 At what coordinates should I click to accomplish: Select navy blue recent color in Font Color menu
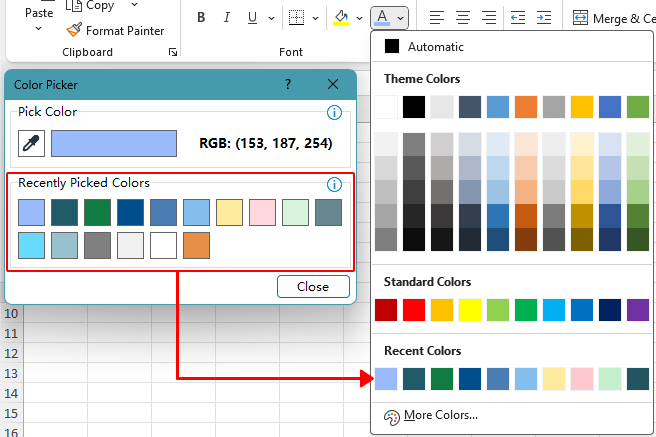(470, 379)
